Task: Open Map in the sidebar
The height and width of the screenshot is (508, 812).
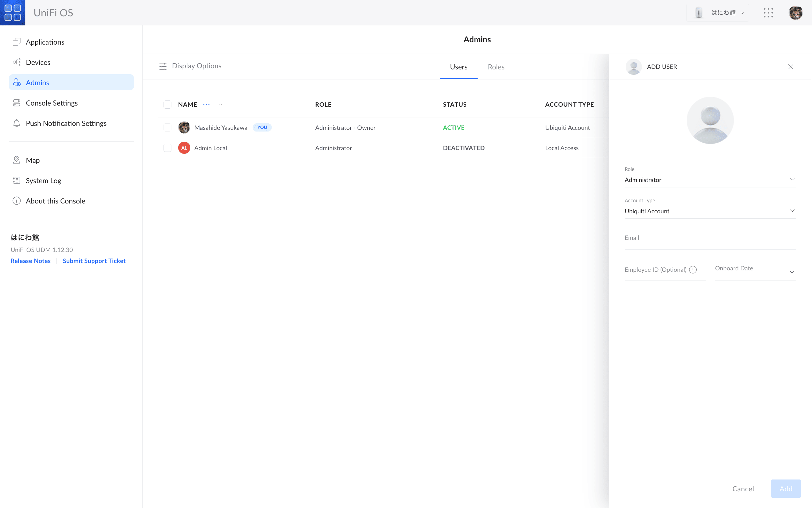Action: (71, 160)
